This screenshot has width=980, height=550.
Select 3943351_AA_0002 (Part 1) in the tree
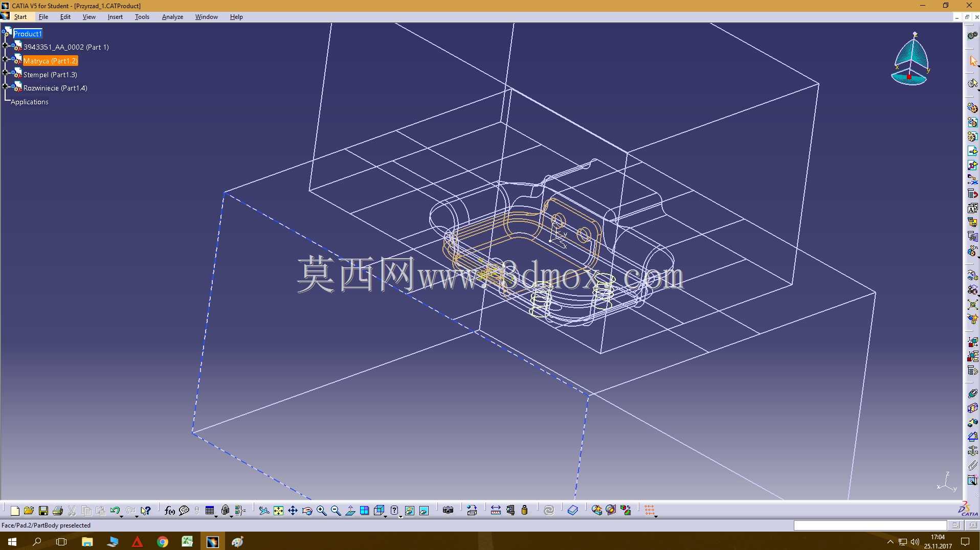click(66, 47)
